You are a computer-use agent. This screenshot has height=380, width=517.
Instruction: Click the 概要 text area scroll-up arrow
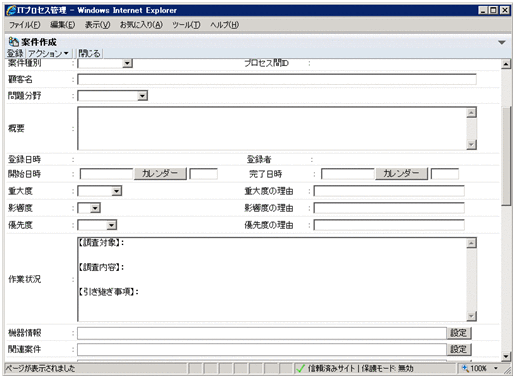click(471, 113)
